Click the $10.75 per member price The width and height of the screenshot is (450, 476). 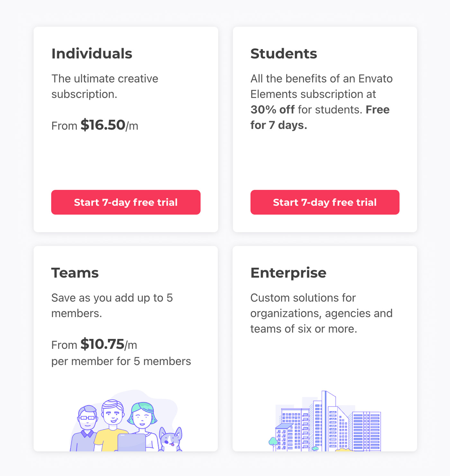102,344
